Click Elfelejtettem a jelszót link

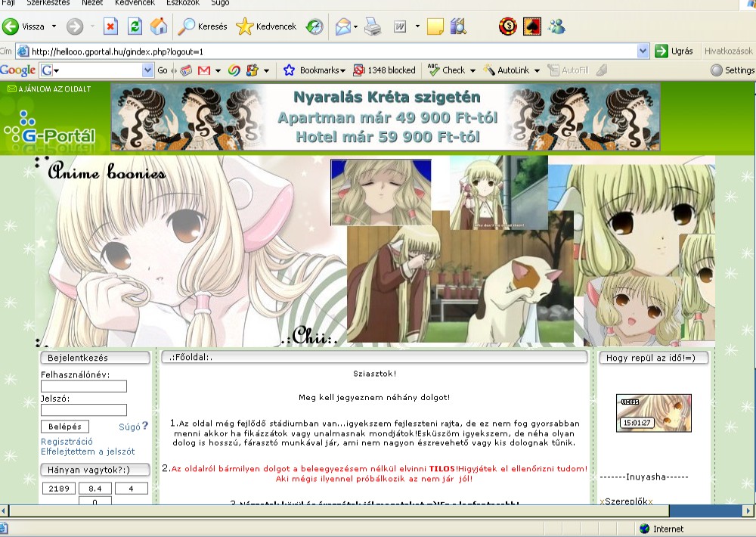pos(88,452)
